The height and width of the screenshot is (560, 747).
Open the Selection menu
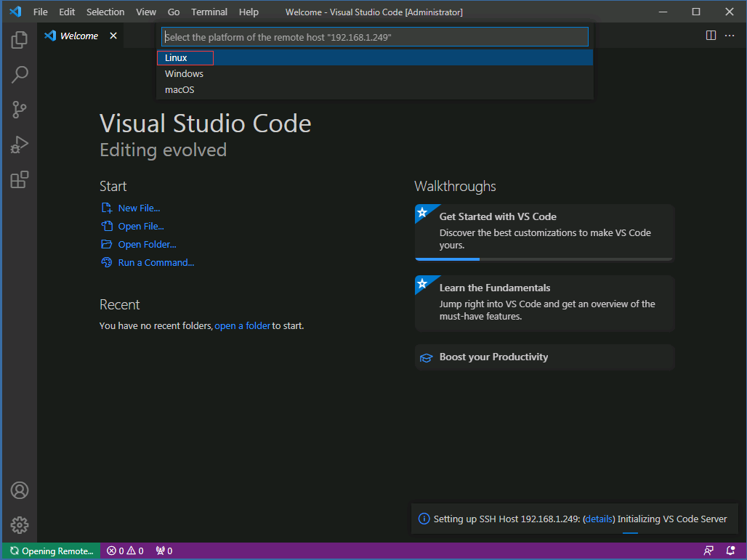(105, 12)
